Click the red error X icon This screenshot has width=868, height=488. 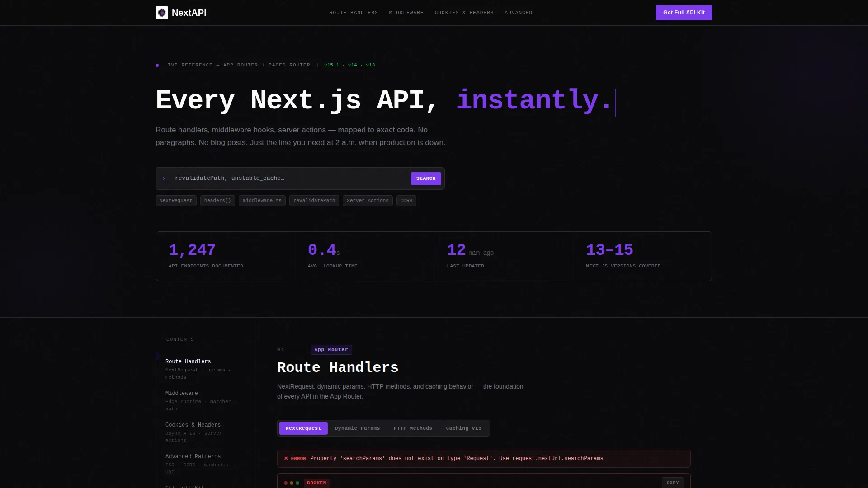click(x=286, y=458)
